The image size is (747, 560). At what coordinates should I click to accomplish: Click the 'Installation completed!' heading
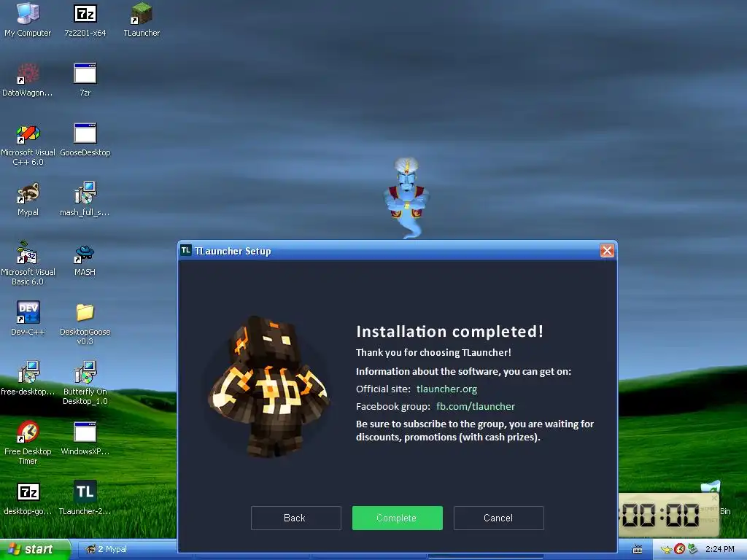click(x=449, y=332)
